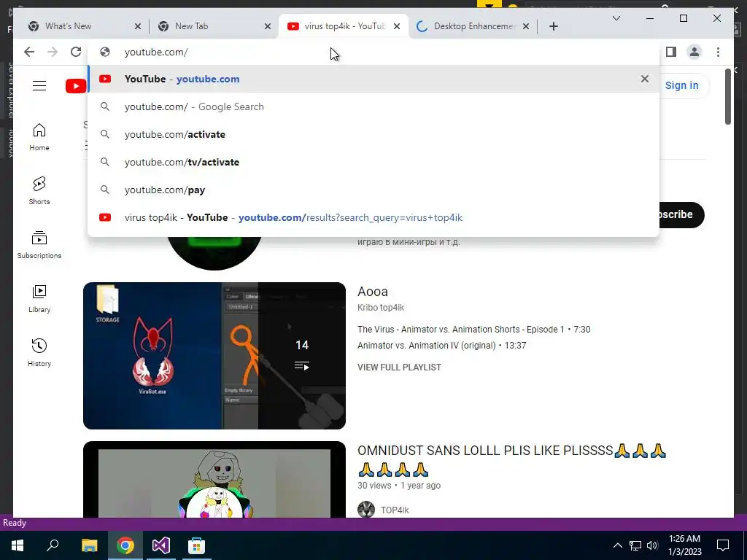
Task: Open OMNIDUST SANS LOLLL video title
Action: [x=511, y=459]
